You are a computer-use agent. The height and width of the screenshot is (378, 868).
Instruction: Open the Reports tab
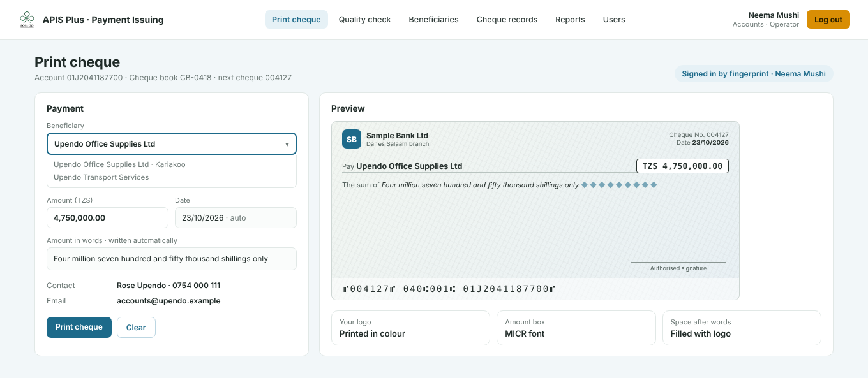[x=570, y=20]
